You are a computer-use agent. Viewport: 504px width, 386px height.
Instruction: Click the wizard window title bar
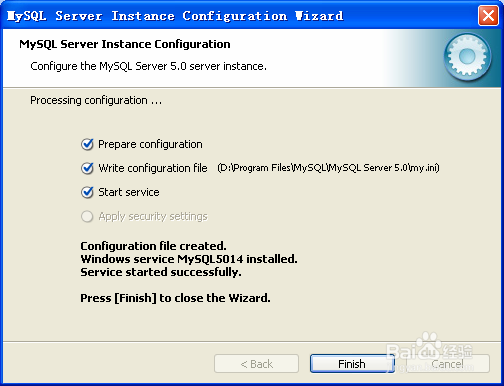click(x=240, y=16)
